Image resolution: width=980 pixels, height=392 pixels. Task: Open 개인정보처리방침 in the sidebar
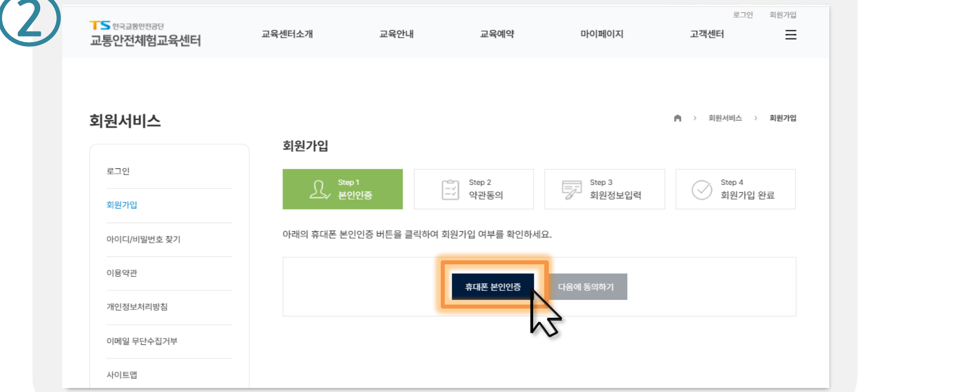[137, 307]
